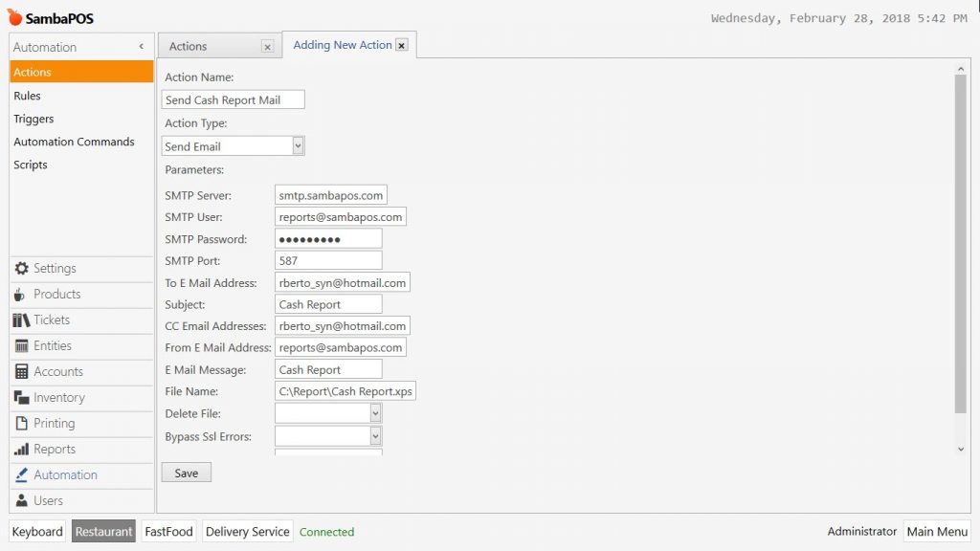Open the Delete File dropdown
This screenshot has height=551, width=980.
point(375,413)
